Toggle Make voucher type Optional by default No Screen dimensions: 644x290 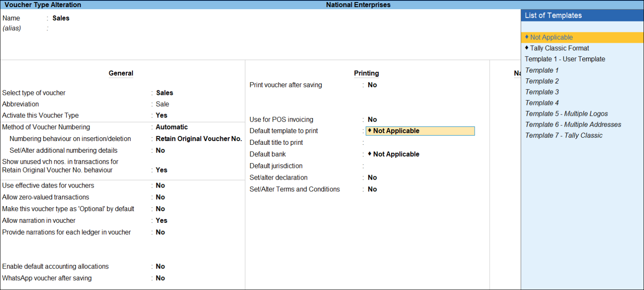[160, 209]
